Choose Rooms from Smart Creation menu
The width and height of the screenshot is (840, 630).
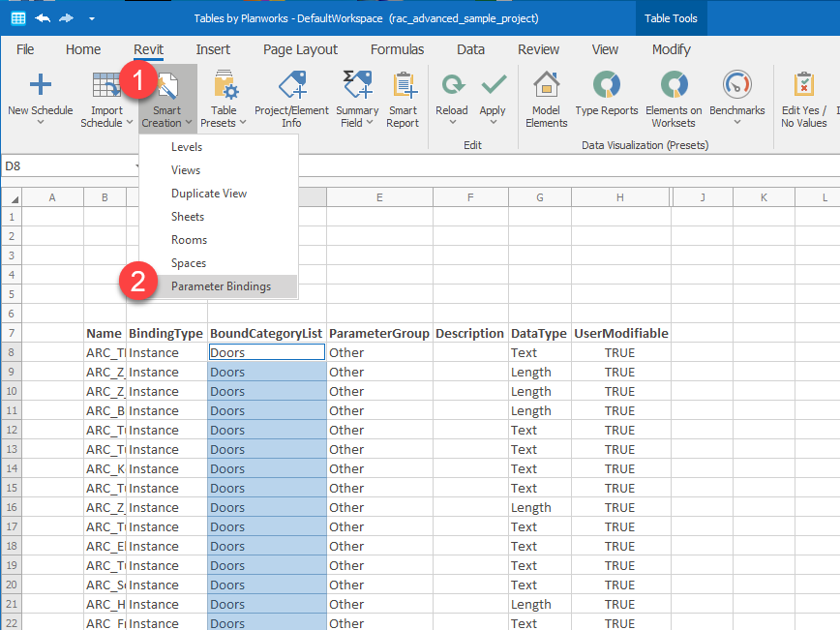coord(218,240)
